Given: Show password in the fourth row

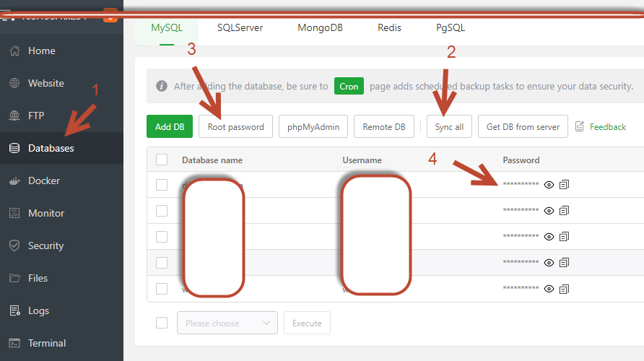Looking at the screenshot, I should (x=549, y=263).
